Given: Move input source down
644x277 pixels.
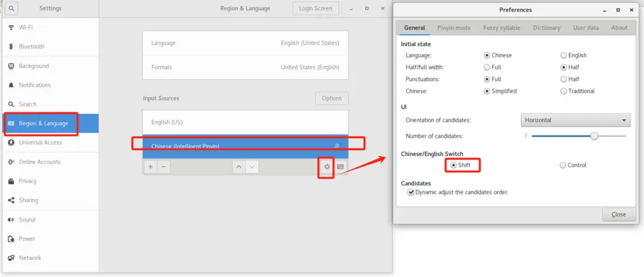Looking at the screenshot, I should click(252, 167).
